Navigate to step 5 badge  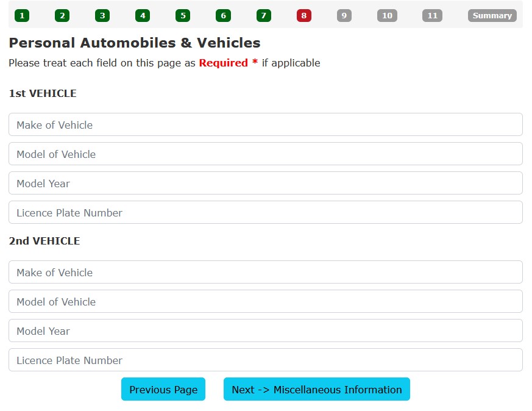183,16
